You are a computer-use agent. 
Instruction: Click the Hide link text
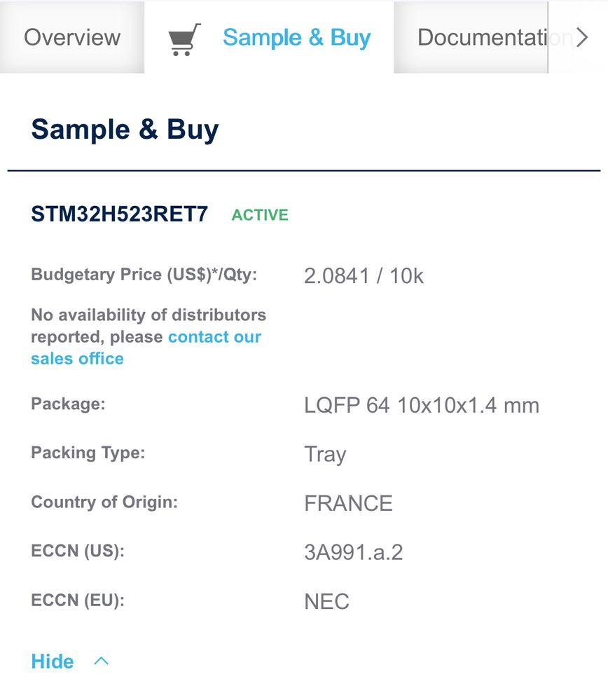pos(53,661)
